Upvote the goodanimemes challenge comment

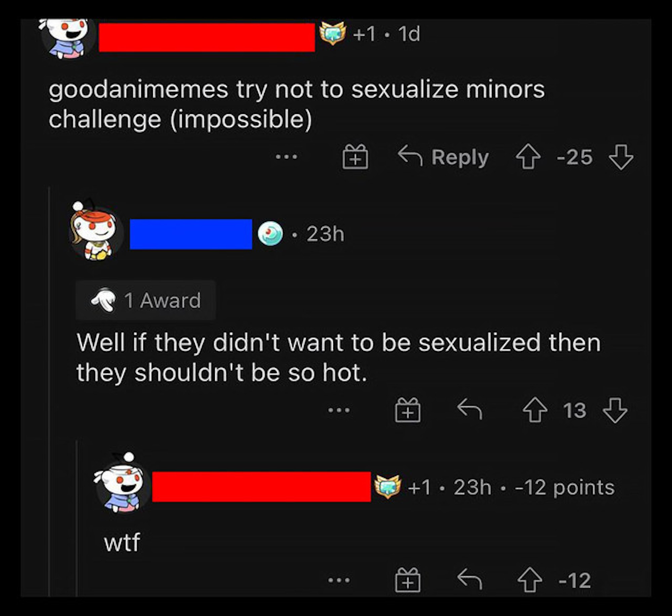528,156
